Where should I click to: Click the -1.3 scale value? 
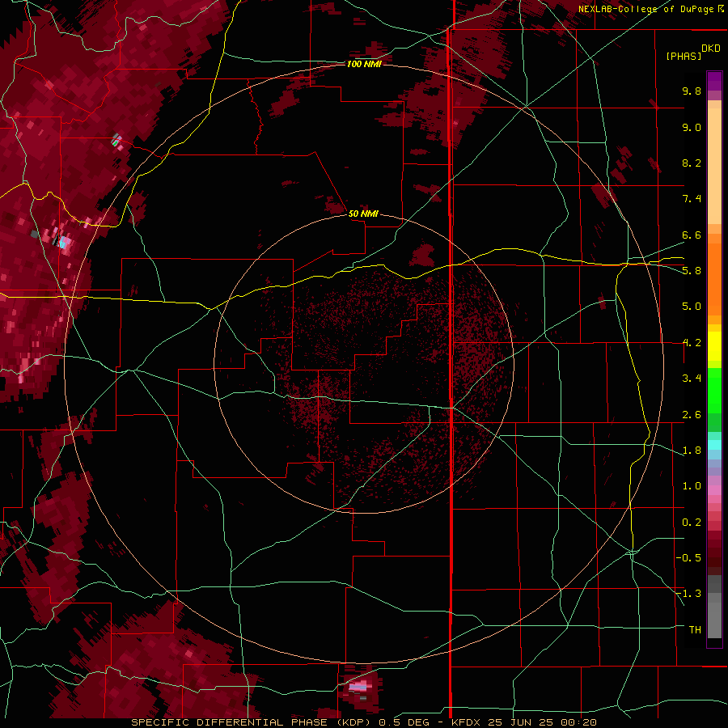pos(688,594)
